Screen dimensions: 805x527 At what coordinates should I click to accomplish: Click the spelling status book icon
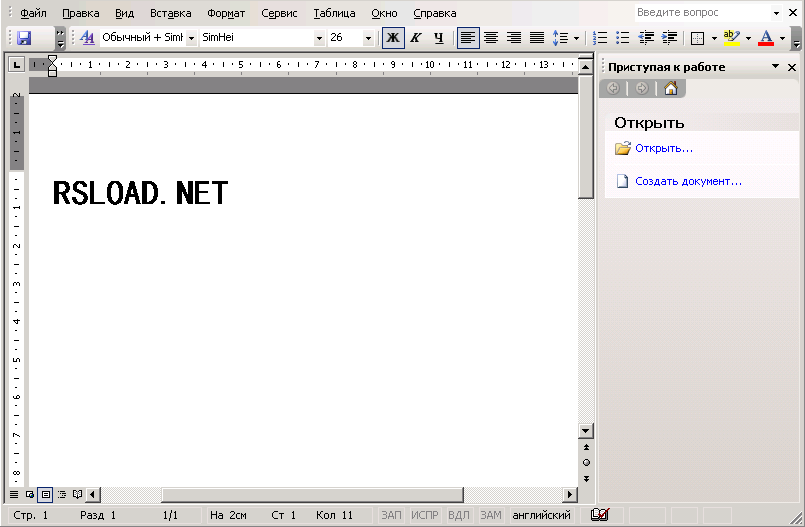click(x=599, y=515)
